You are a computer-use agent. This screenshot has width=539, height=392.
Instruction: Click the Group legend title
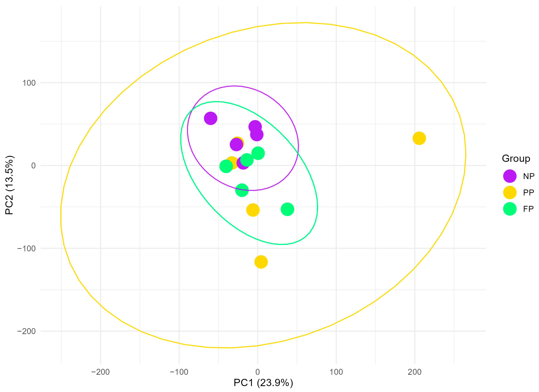pyautogui.click(x=516, y=159)
